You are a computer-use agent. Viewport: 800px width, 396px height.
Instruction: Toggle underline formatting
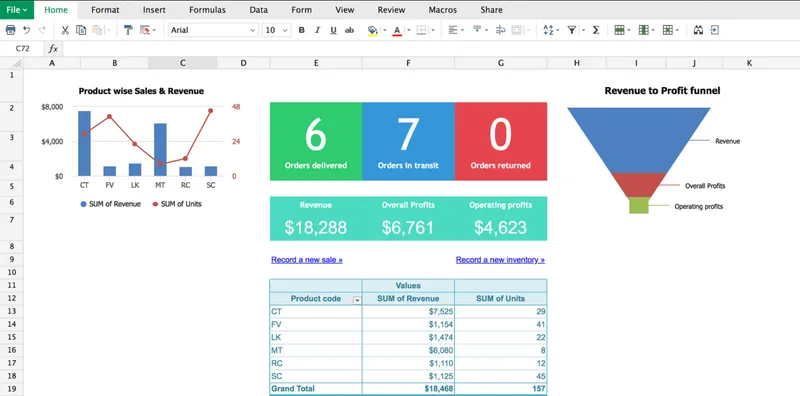[333, 30]
